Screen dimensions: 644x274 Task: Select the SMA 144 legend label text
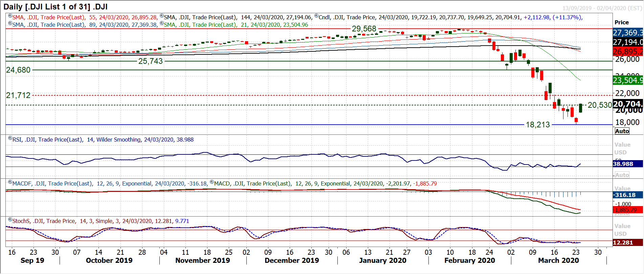(x=238, y=17)
